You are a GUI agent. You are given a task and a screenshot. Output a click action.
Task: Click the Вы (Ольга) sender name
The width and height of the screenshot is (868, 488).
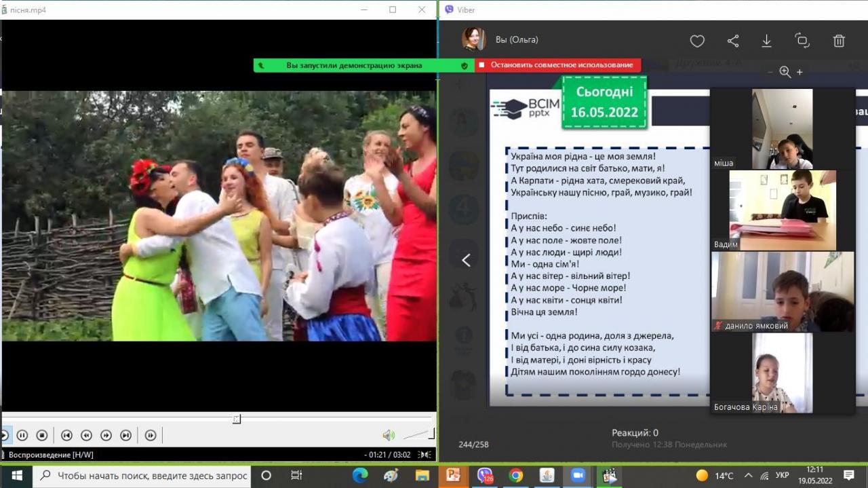[x=517, y=39]
